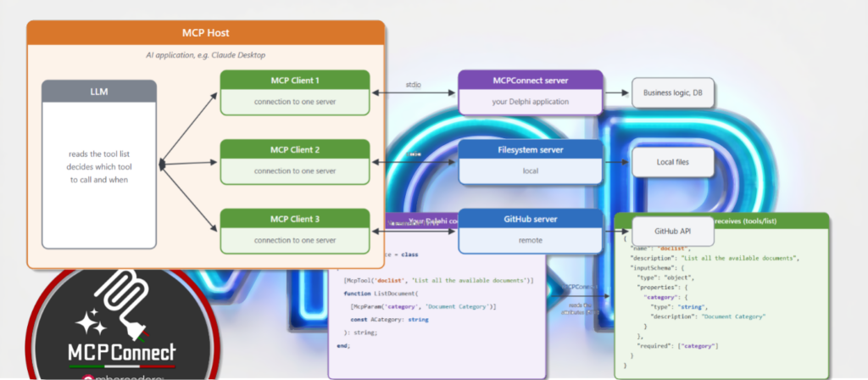Click the 'Local files' box
The width and height of the screenshot is (868, 380).
click(x=672, y=162)
